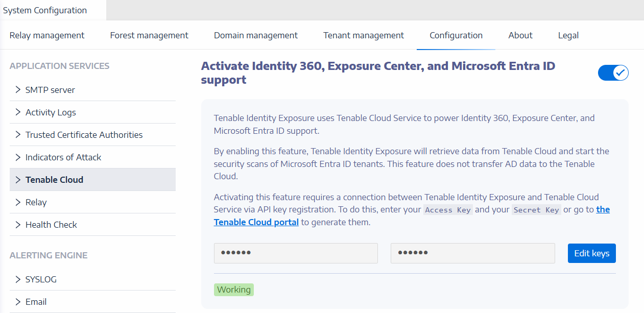Expand the SMTP server chevron
This screenshot has height=313, width=644.
(18, 90)
